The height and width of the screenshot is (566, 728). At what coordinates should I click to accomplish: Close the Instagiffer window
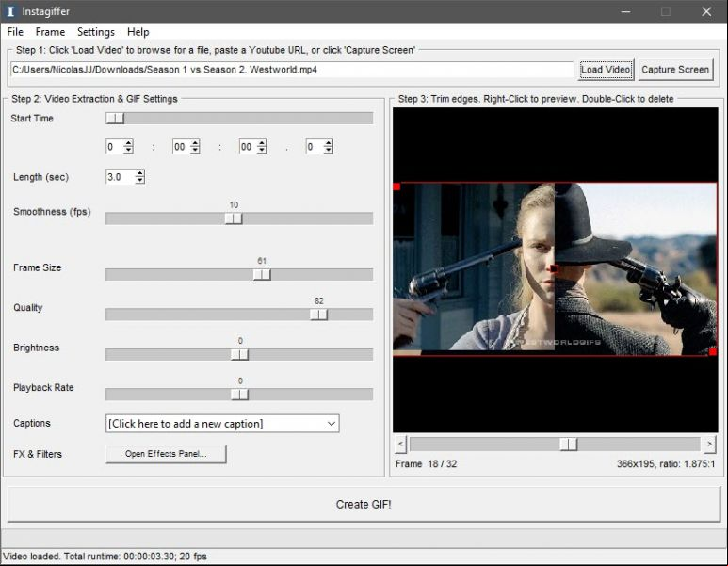pos(706,11)
